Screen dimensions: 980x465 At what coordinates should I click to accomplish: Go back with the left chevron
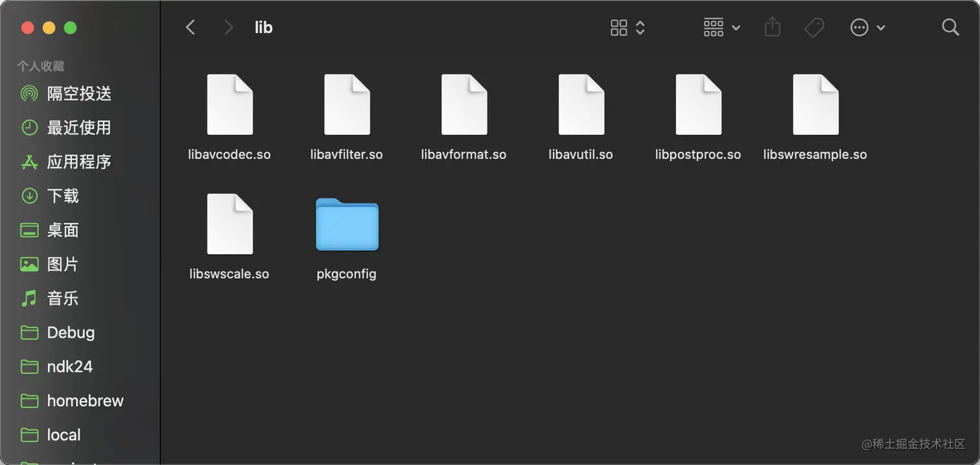[x=190, y=27]
